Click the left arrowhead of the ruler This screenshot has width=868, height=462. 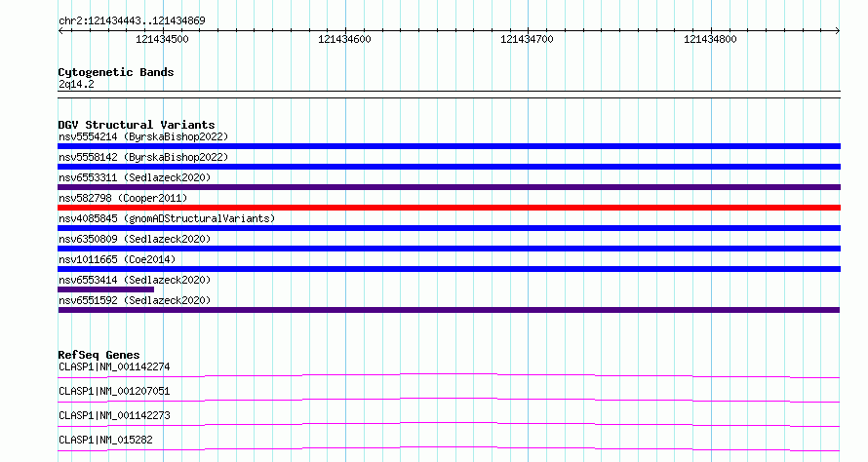(x=60, y=31)
